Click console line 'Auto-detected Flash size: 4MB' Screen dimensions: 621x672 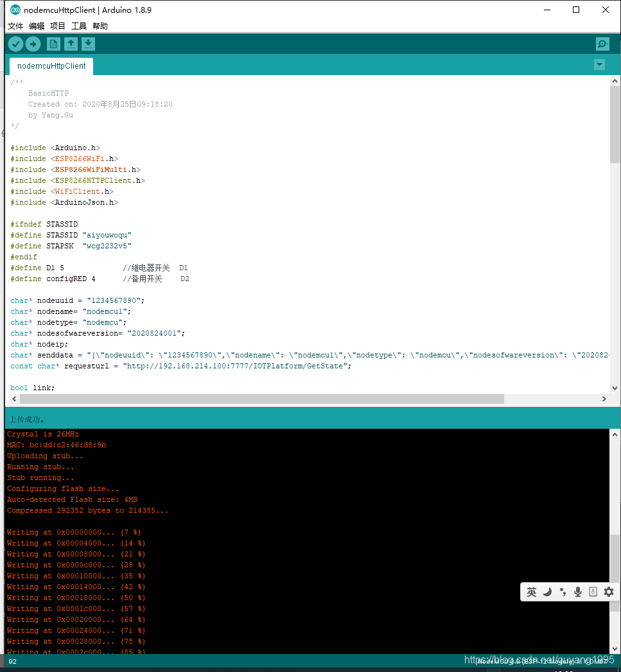[x=72, y=500]
